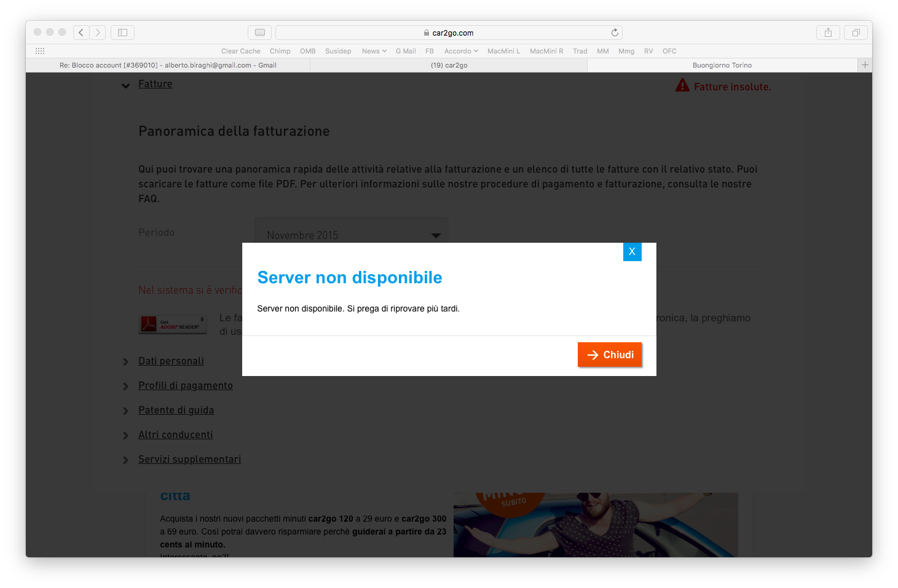Expand the News bookmarks folder
This screenshot has height=588, width=898.
(374, 51)
